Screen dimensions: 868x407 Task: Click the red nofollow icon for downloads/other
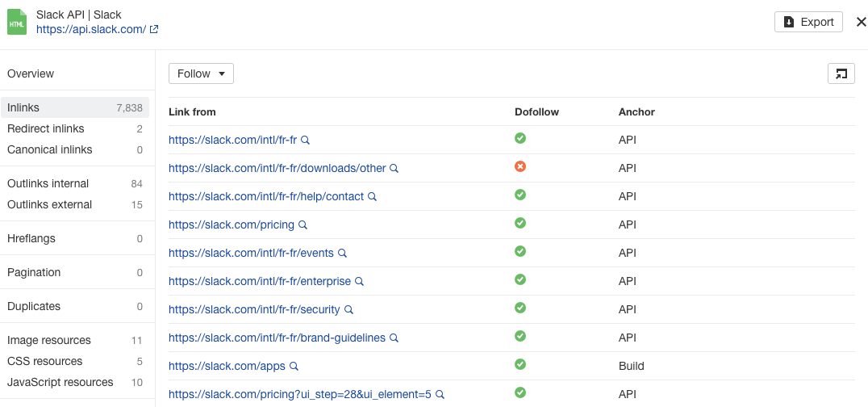coord(520,167)
